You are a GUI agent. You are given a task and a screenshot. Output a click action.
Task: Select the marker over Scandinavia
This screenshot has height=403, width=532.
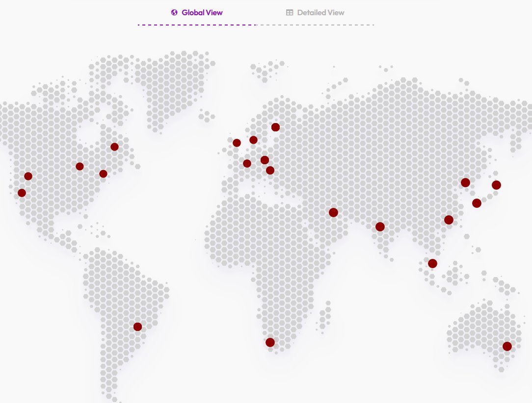(x=274, y=126)
